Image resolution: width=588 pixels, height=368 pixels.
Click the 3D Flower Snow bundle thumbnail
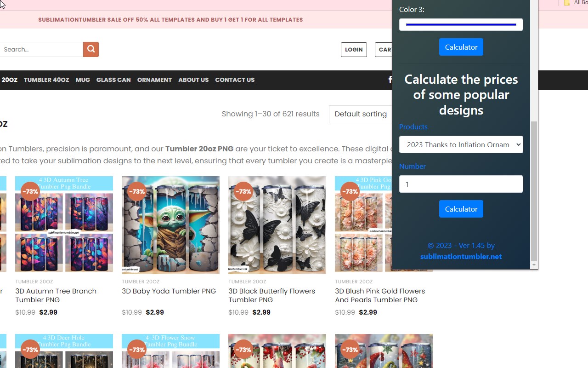click(170, 351)
